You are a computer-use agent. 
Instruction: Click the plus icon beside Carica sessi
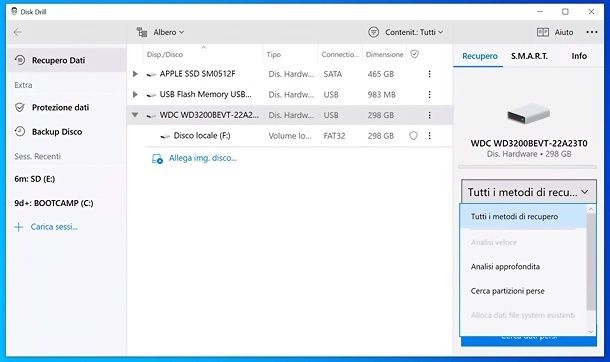click(19, 227)
